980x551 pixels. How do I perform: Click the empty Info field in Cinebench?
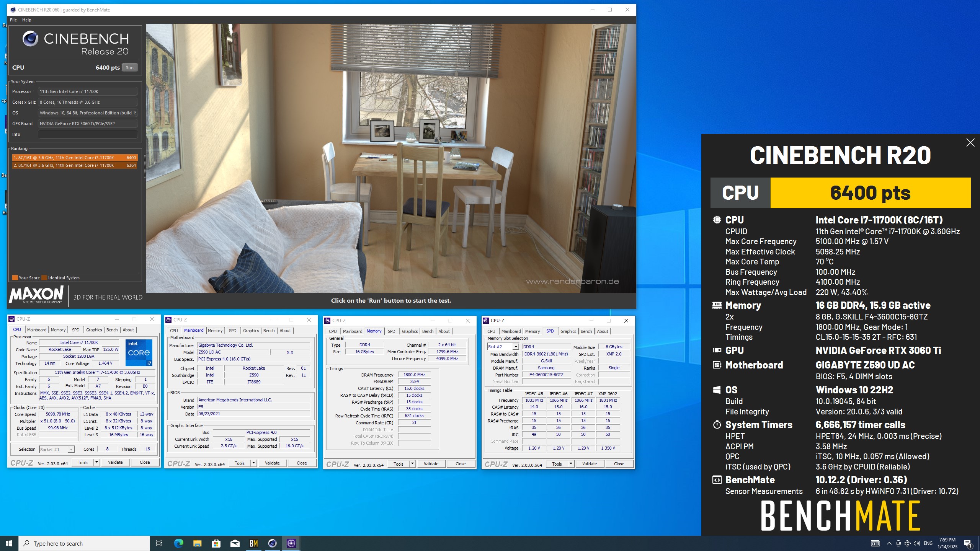coord(88,134)
